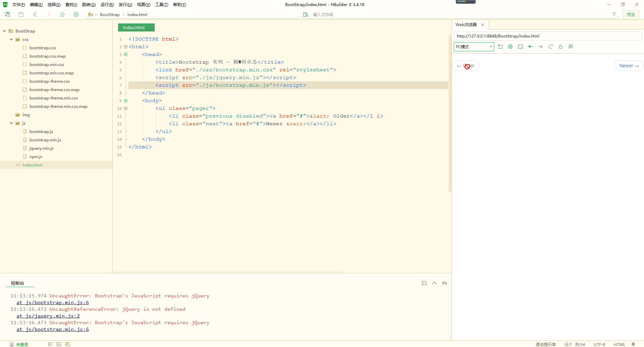The image size is (644, 347).
Task: Open bootstrap-theme.min.css file
Action: tap(53, 98)
